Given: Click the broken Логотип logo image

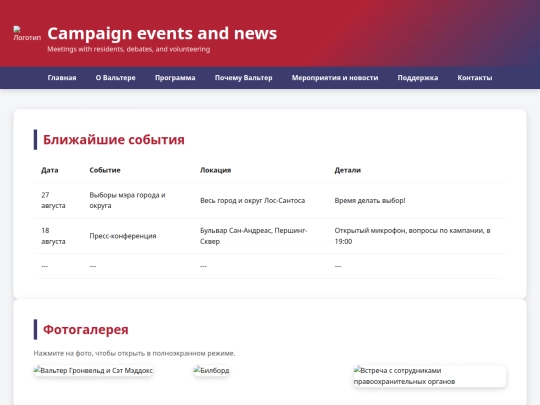Looking at the screenshot, I should point(27,34).
